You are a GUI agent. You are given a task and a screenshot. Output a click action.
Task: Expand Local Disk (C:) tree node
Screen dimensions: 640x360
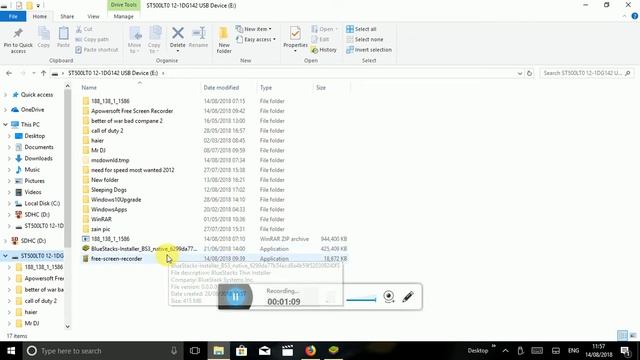pos(9,203)
